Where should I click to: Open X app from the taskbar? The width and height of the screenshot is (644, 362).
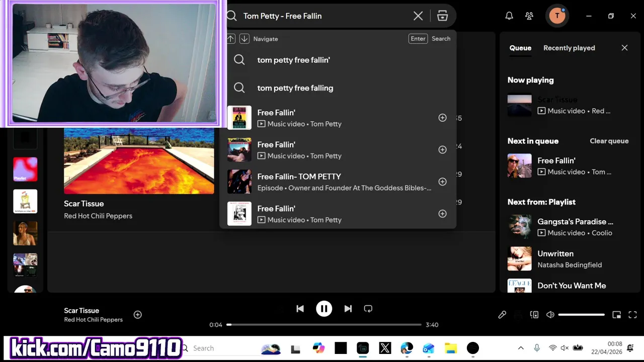[x=385, y=348]
